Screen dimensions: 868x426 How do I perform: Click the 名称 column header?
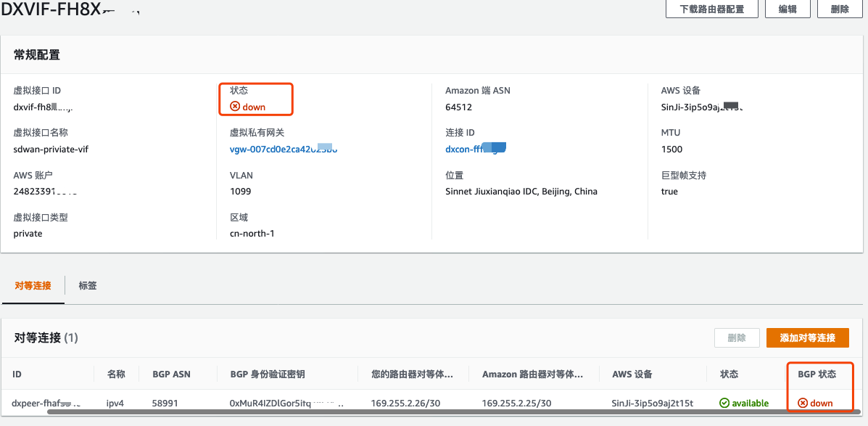point(116,374)
